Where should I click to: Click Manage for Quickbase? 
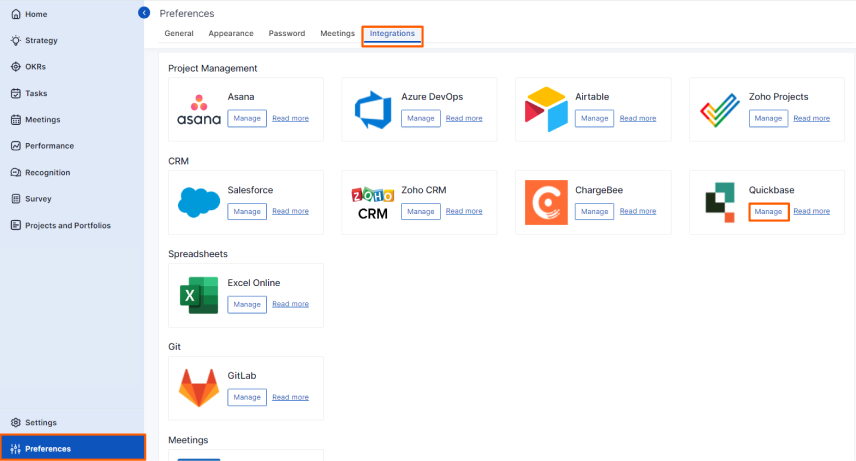768,211
